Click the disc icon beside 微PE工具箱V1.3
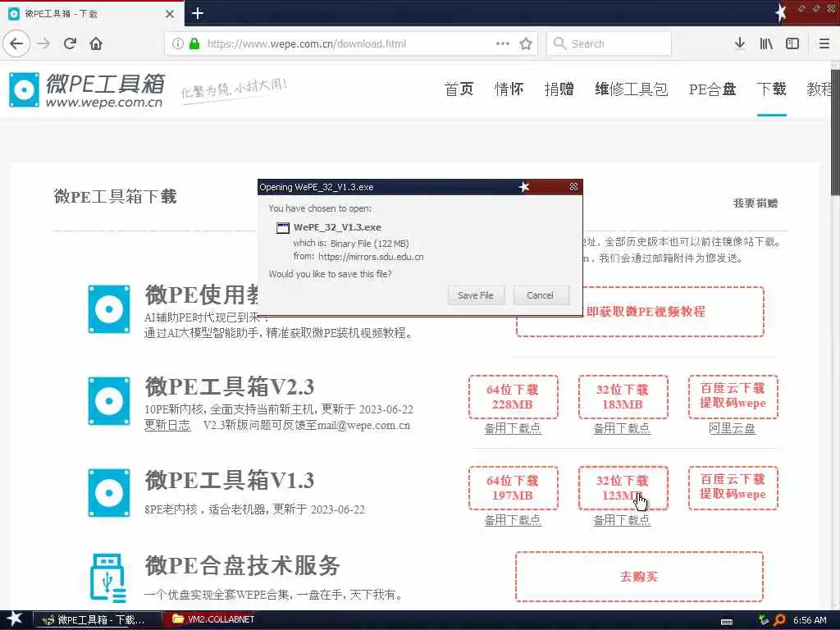This screenshot has width=840, height=630. tap(109, 493)
